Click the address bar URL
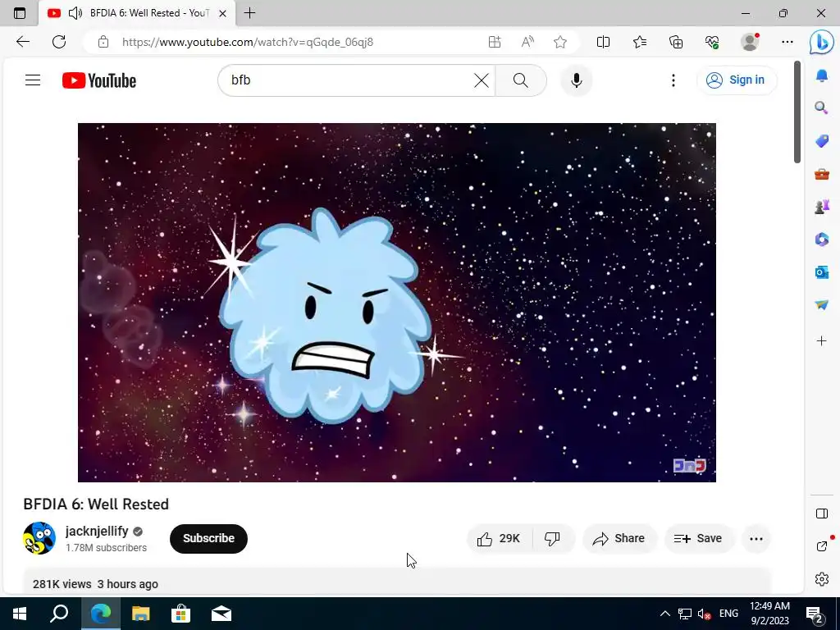The width and height of the screenshot is (840, 630). tap(248, 42)
